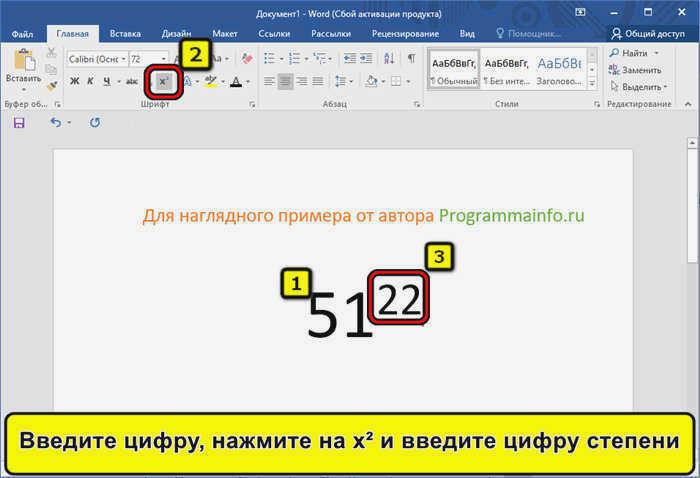This screenshot has width=700, height=478.
Task: Open Share (Общий доступ) person icon
Action: [616, 33]
